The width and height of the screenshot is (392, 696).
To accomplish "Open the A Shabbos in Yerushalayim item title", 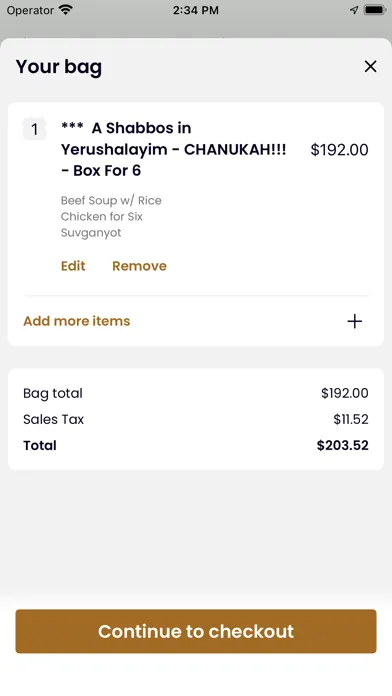I will (x=174, y=149).
